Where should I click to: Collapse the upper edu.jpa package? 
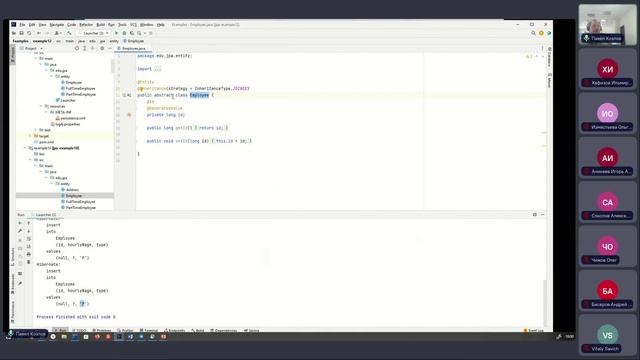tap(47, 70)
